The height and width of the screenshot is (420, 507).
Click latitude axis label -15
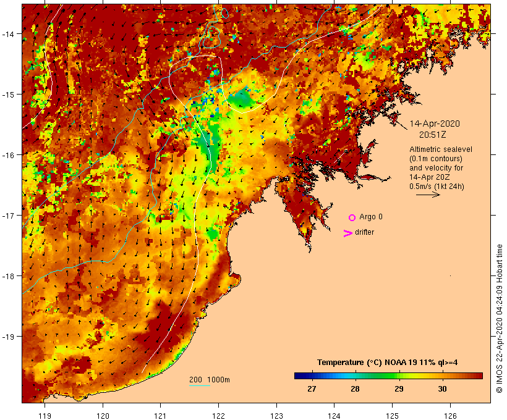[x=8, y=94]
